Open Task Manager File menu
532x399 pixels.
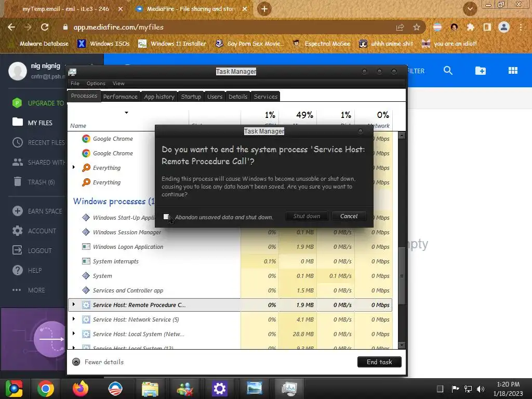click(75, 84)
